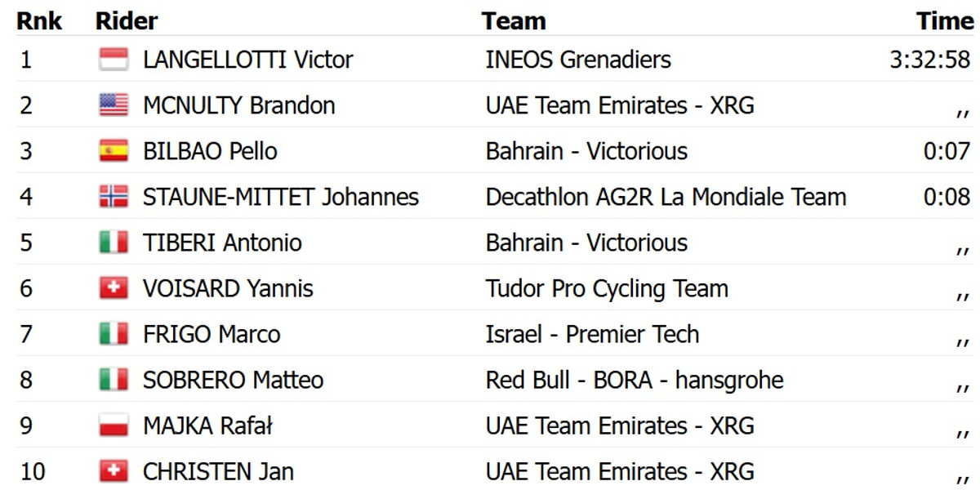Screen dimensions: 980x490
Task: Sort by the Time column header
Action: click(x=945, y=20)
